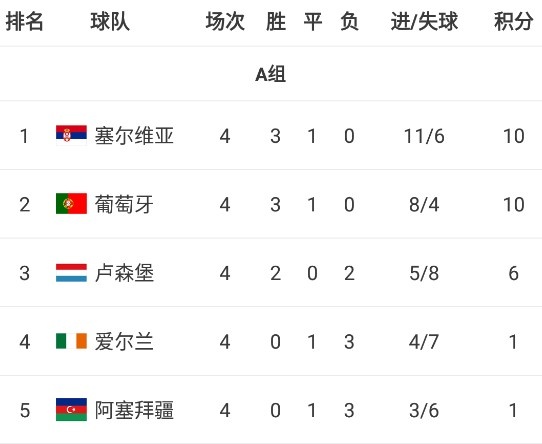Click the 球队 column header
The width and height of the screenshot is (542, 444).
(x=110, y=21)
